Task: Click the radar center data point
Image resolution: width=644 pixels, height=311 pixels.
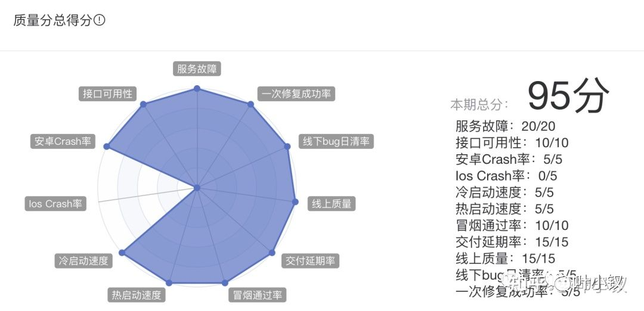Action: pos(197,188)
